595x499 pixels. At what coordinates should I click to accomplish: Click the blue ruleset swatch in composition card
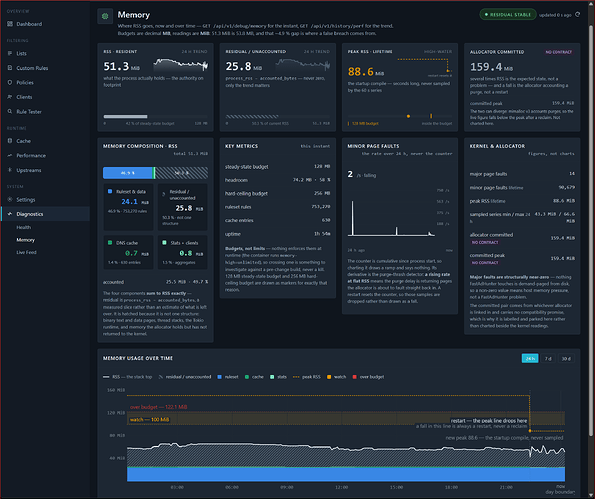tap(110, 192)
